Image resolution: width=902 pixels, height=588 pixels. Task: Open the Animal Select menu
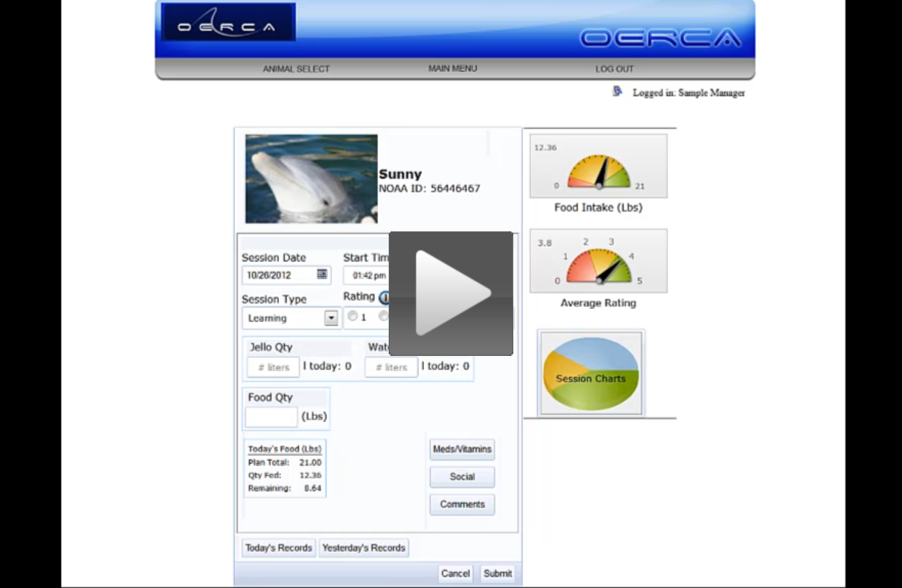[x=296, y=69]
